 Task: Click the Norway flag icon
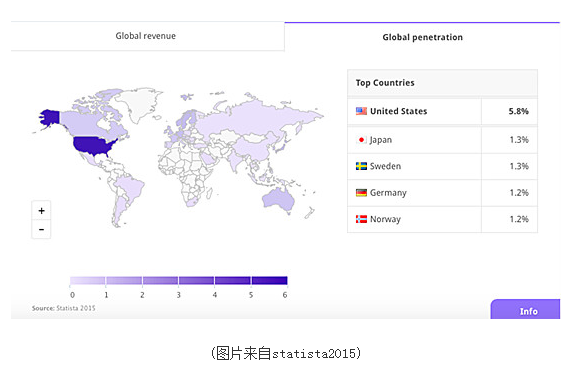(361, 219)
